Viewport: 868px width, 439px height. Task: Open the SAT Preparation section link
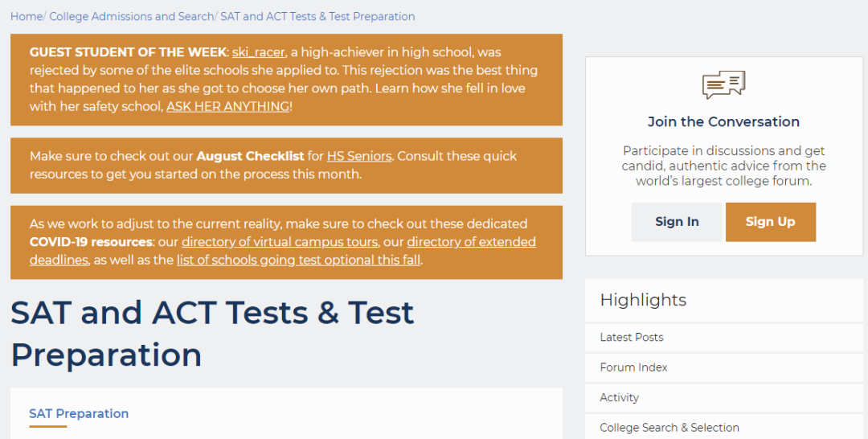point(79,413)
